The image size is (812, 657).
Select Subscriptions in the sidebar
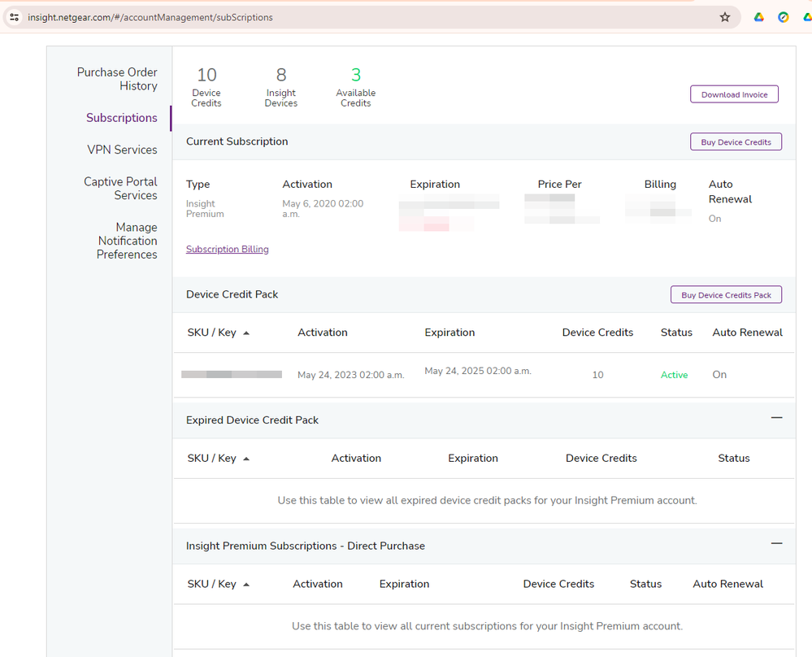point(122,118)
